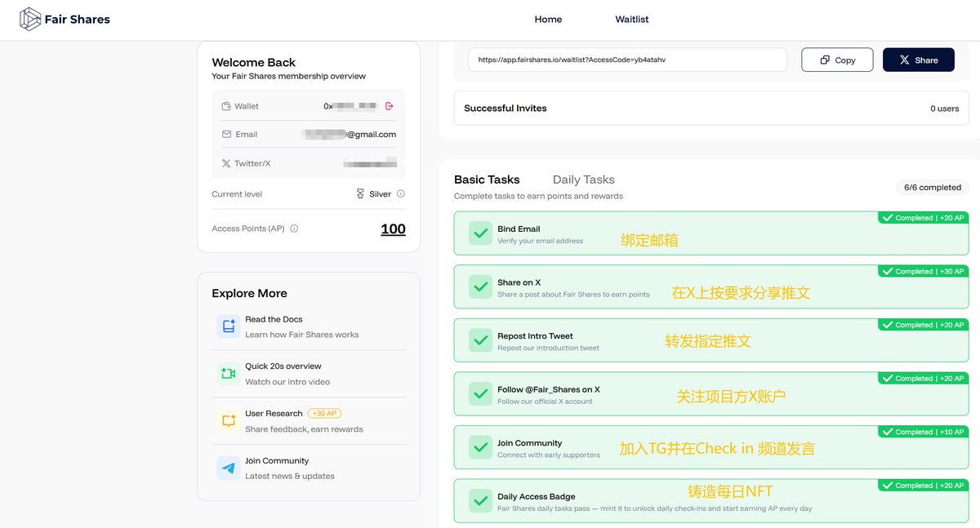Click the 100 Access Points value
980x528 pixels.
coord(393,229)
